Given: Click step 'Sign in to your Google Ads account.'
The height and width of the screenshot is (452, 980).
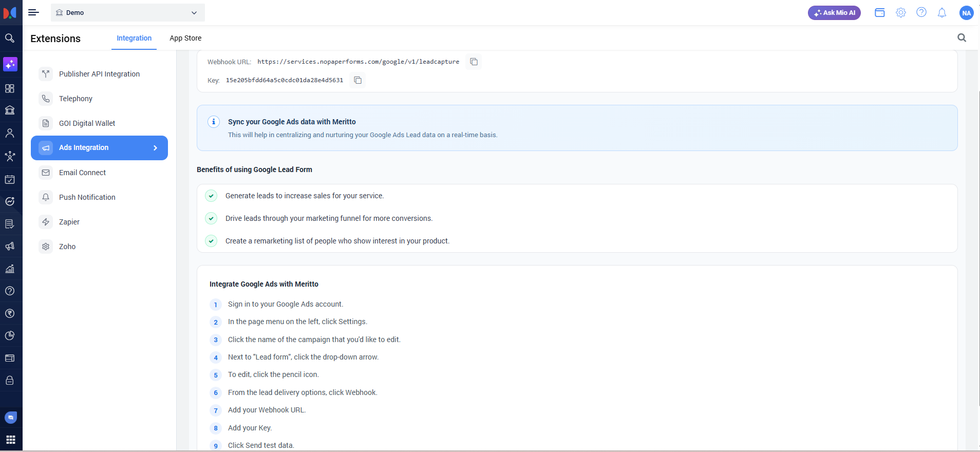Looking at the screenshot, I should (286, 304).
